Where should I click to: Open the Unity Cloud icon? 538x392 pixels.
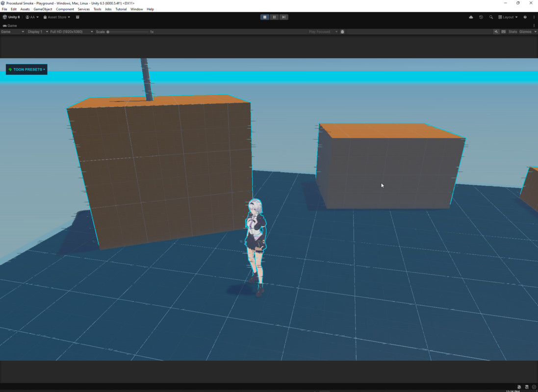pos(471,17)
